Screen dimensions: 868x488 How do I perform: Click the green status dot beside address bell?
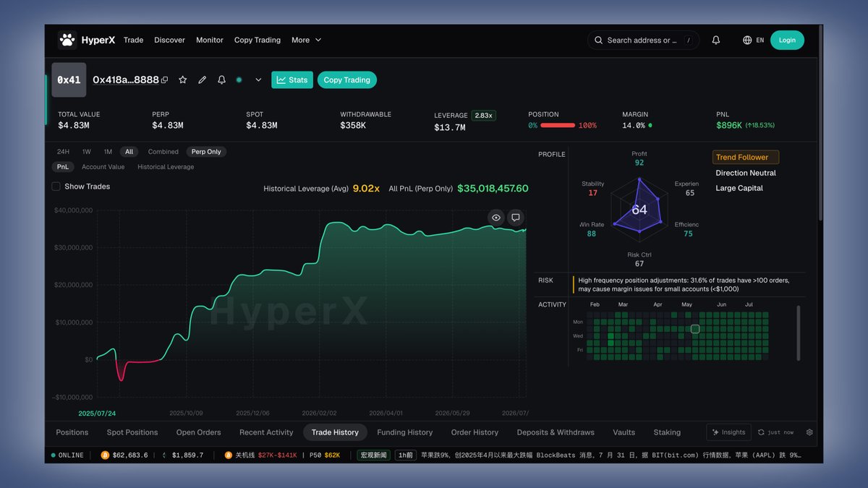click(239, 80)
